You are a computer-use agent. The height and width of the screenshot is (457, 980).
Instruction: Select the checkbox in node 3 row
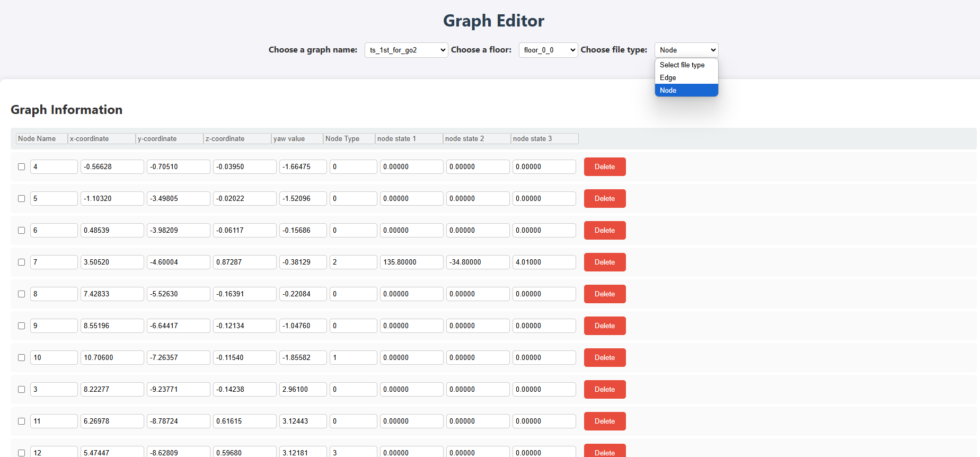21,389
